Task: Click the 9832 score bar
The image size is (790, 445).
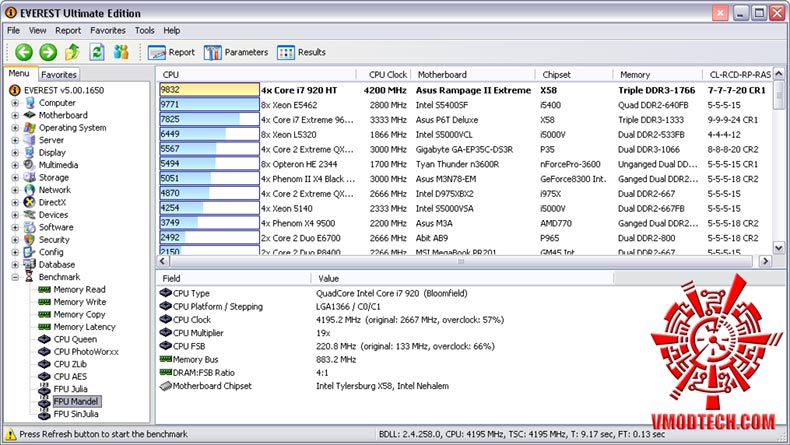Action: [x=209, y=90]
